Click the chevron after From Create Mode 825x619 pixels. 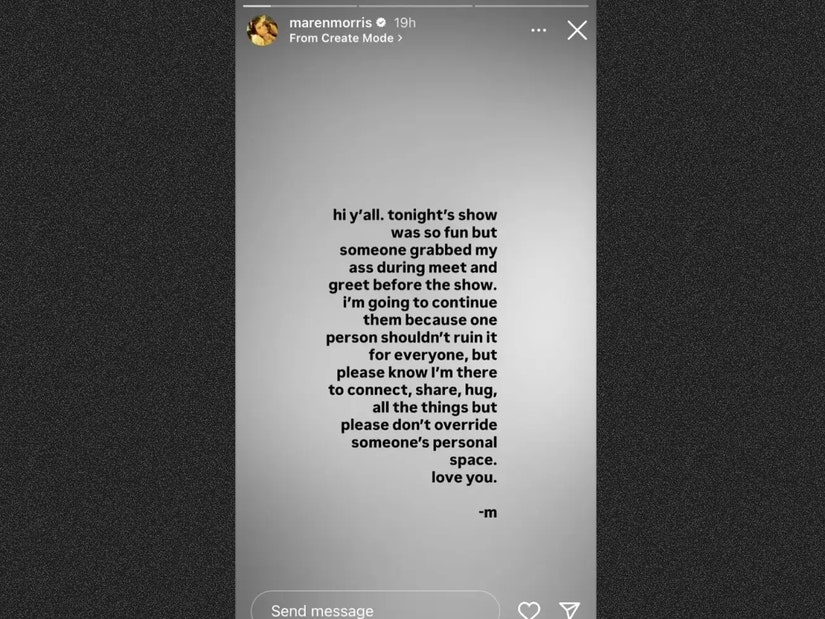pos(400,38)
